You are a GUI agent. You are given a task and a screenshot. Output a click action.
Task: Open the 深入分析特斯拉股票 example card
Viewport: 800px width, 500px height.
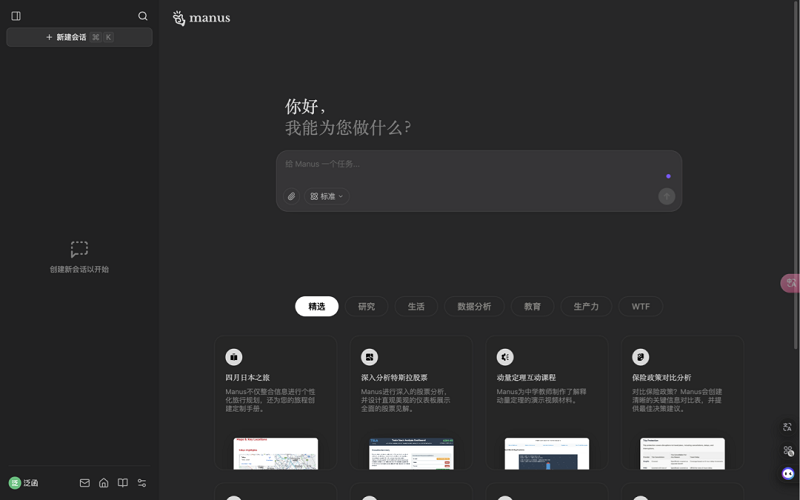411,400
